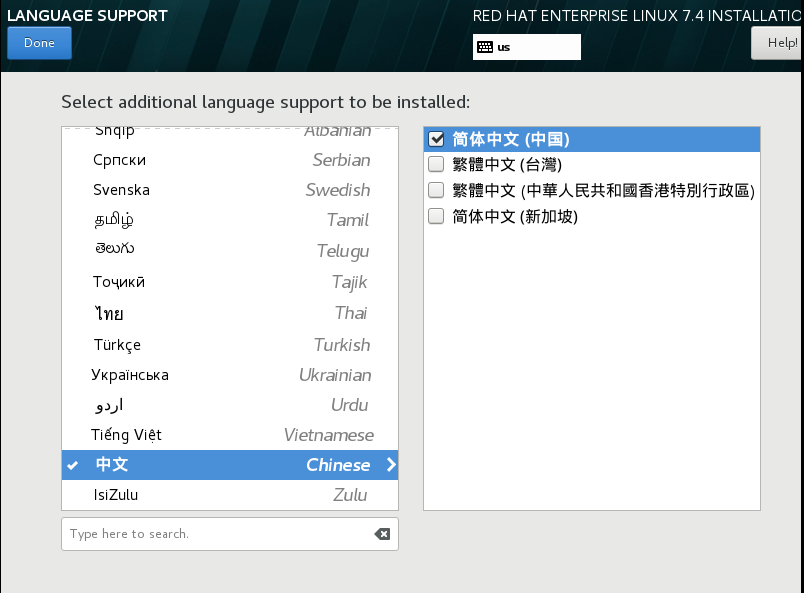Uncheck 简体中文 (中国) checkbox

[x=436, y=139]
